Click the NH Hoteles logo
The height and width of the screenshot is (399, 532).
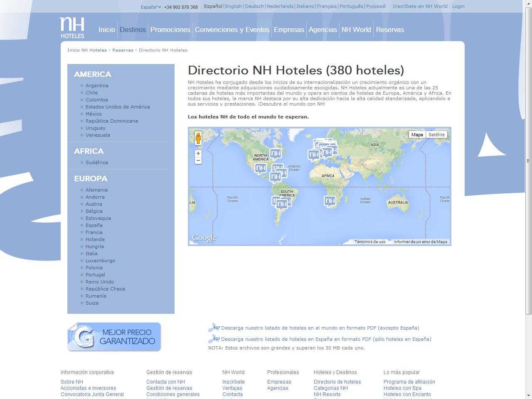(72, 28)
